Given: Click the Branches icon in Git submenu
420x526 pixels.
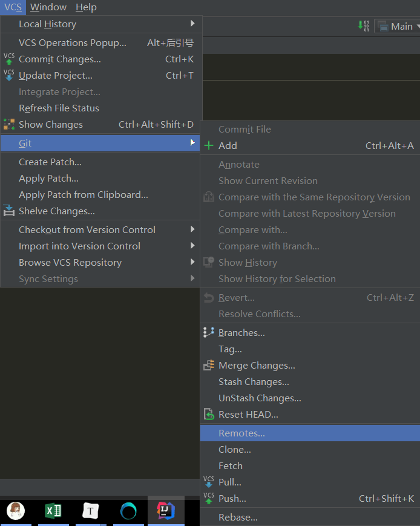Looking at the screenshot, I should pyautogui.click(x=209, y=333).
